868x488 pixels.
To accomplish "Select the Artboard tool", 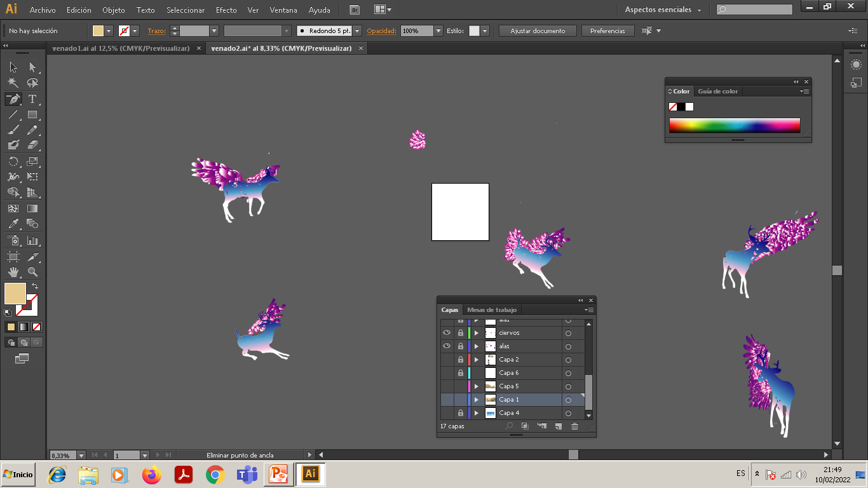I will (13, 257).
